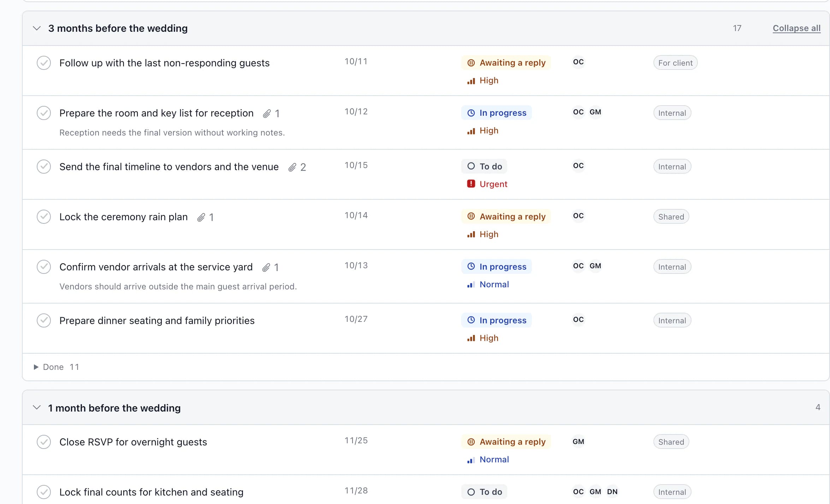
Task: Change 'Awaiting a reply' status on Close RSVP task
Action: pos(506,442)
